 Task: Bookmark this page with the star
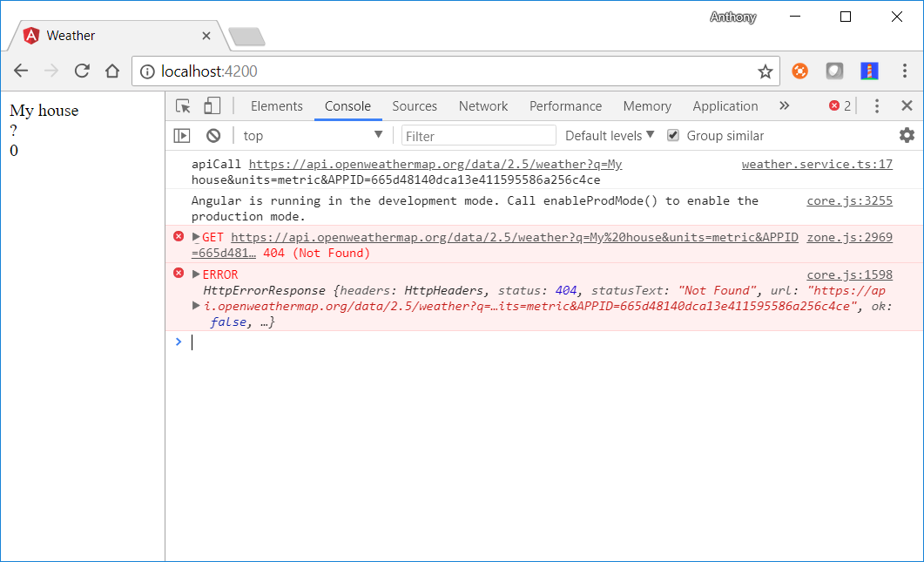tap(765, 72)
